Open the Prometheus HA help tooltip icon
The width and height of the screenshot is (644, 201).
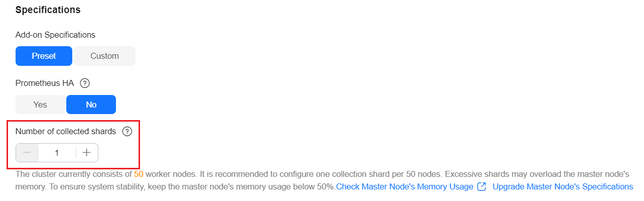(85, 83)
